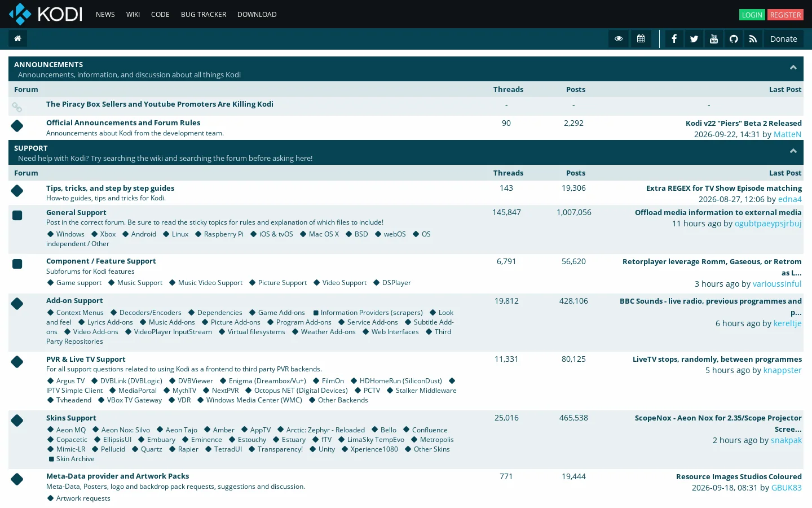Screen dimensions: 812x508
Task: Open the News menu item
Action: (x=105, y=15)
